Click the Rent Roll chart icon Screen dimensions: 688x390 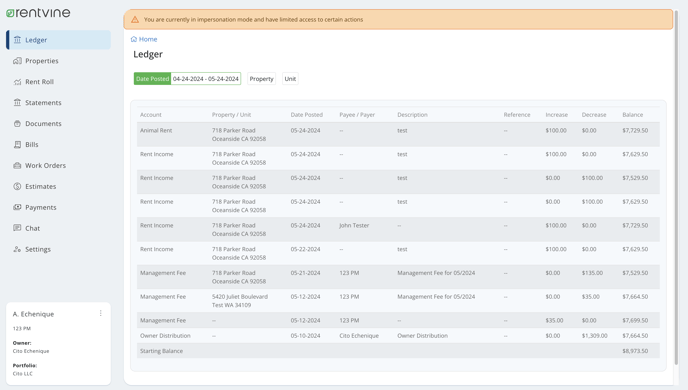17,82
